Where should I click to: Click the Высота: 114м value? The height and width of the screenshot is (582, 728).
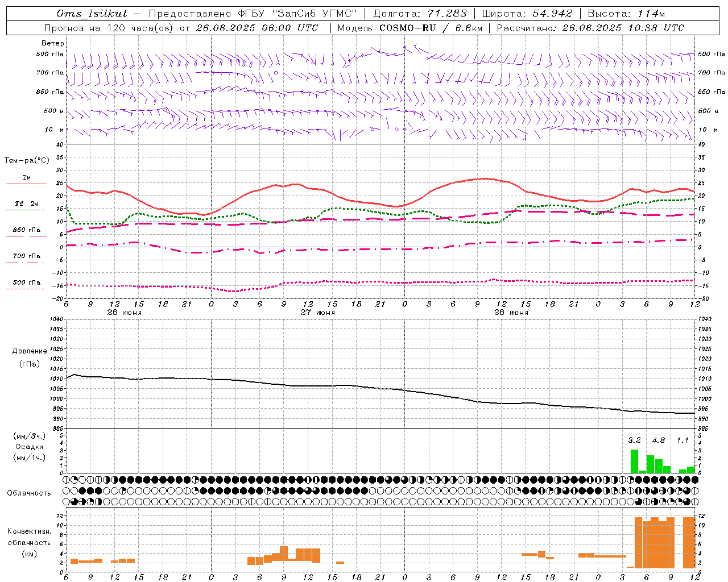point(626,14)
